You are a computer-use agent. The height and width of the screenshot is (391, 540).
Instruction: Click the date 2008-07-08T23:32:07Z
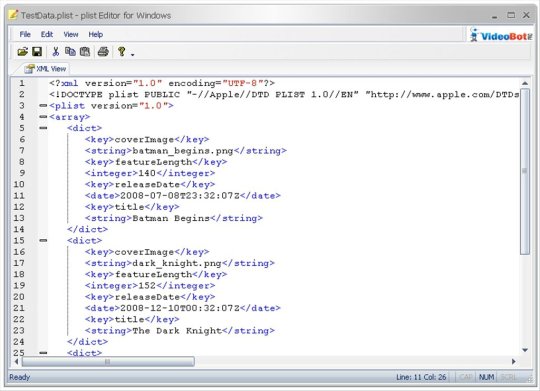179,196
